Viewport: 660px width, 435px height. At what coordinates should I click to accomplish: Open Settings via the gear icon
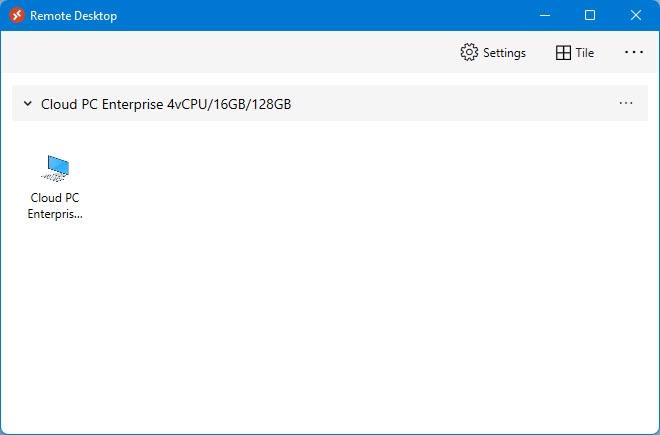coord(469,53)
